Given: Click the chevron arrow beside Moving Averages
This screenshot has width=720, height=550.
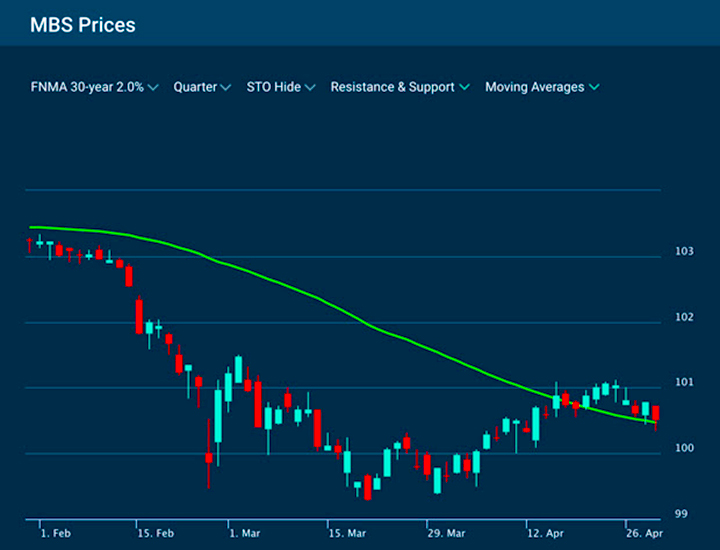Looking at the screenshot, I should 594,88.
